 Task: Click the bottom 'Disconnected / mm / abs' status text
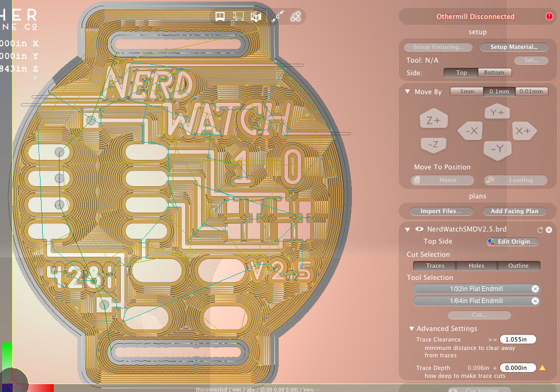(x=257, y=389)
